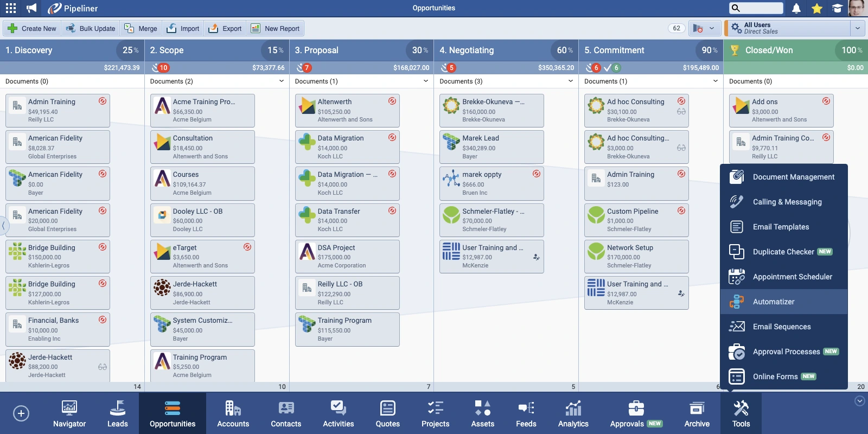Image resolution: width=868 pixels, height=434 pixels.
Task: Click the 62 record count badge
Action: click(x=676, y=28)
